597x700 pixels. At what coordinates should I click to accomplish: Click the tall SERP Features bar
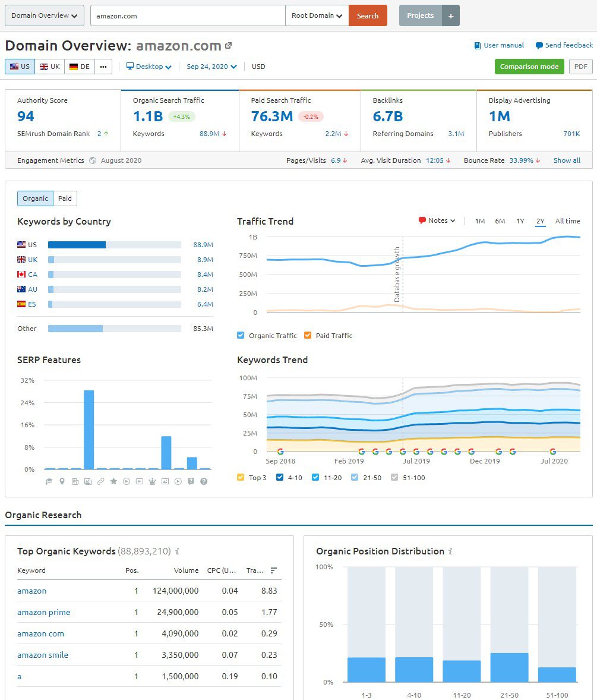click(89, 430)
